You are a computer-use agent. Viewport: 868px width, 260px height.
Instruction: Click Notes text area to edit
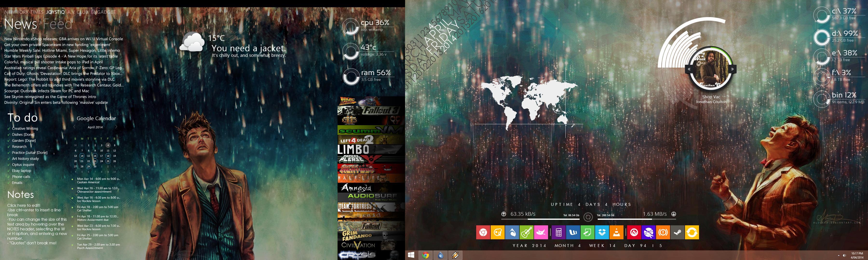tap(37, 224)
